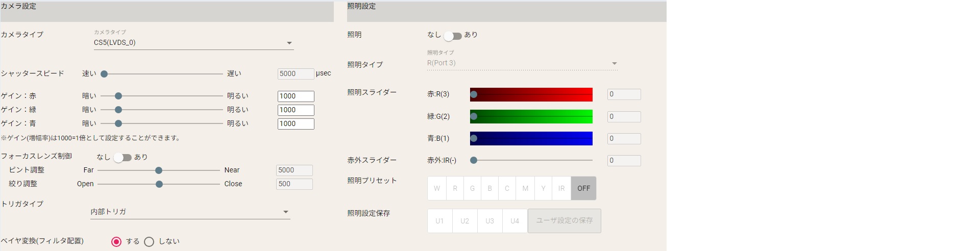Select the しない radio button for ベイヤ変換

click(x=149, y=242)
